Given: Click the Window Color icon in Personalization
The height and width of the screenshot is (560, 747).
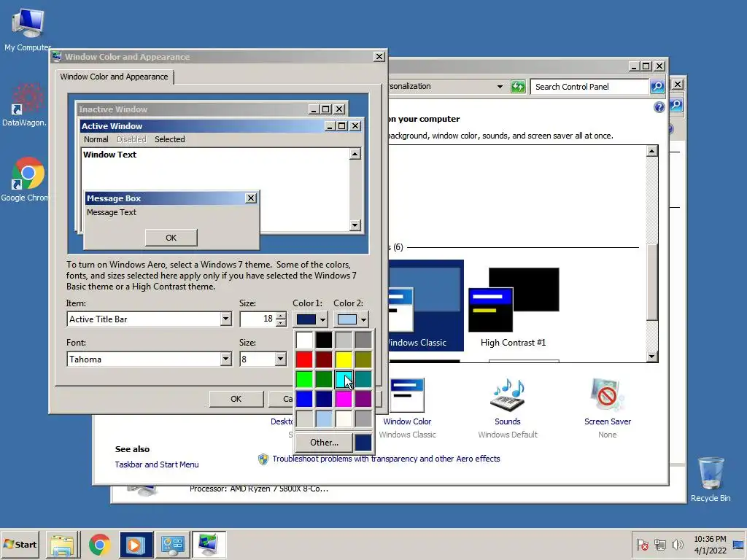Looking at the screenshot, I should (407, 394).
